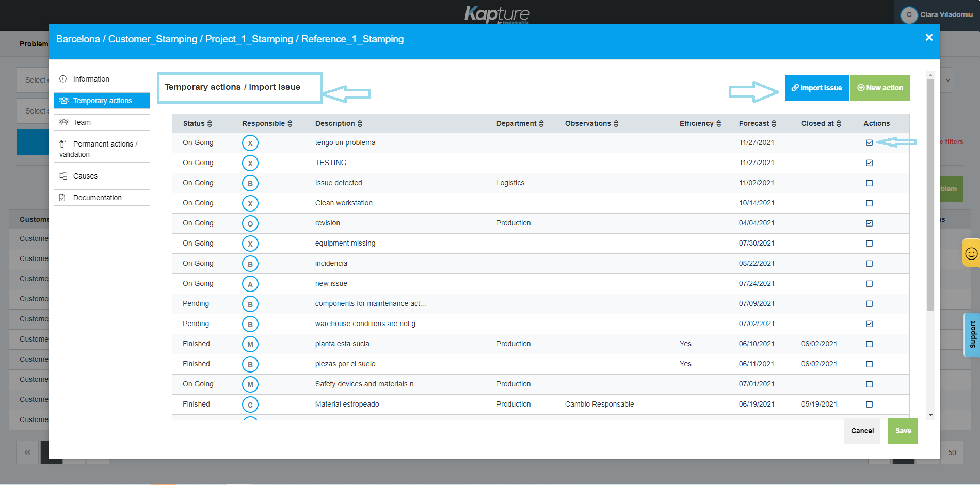Image resolution: width=980 pixels, height=485 pixels.
Task: Click responsible avatar B for 'Issue detected'
Action: 250,183
